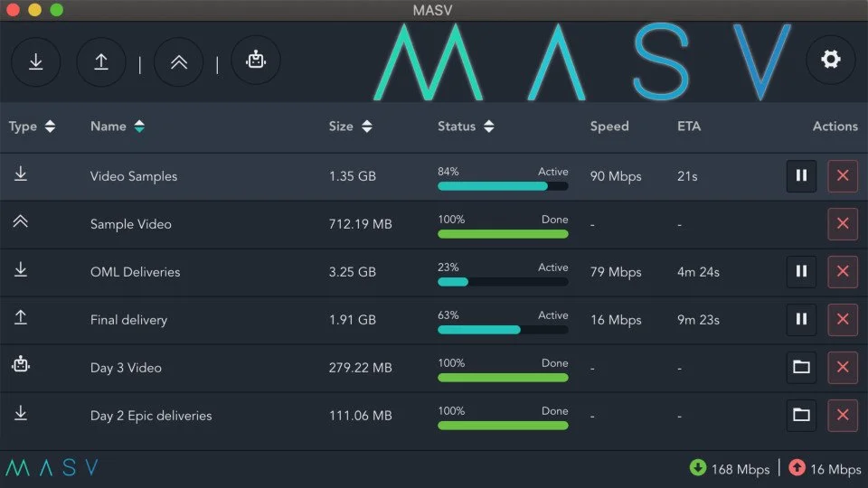Click the upload arrow toolbar icon
868x488 pixels.
100,61
